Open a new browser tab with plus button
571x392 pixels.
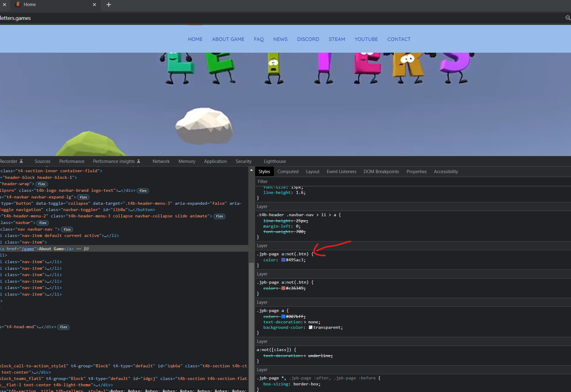click(x=109, y=5)
